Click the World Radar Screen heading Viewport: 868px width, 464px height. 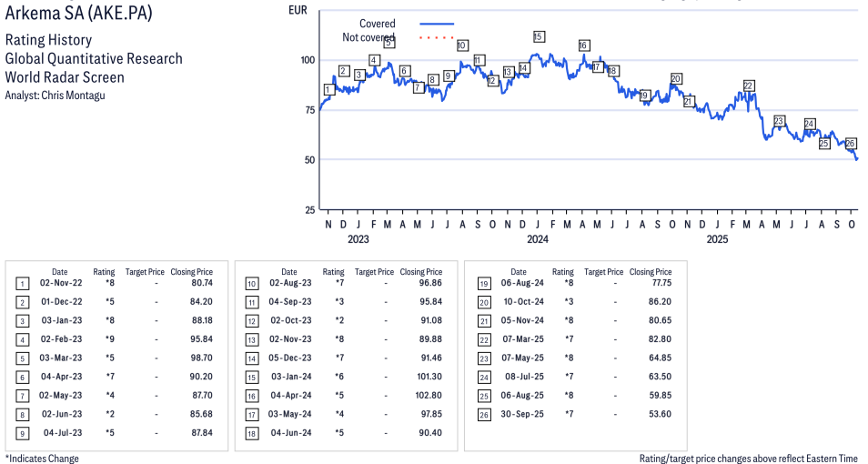(x=65, y=77)
